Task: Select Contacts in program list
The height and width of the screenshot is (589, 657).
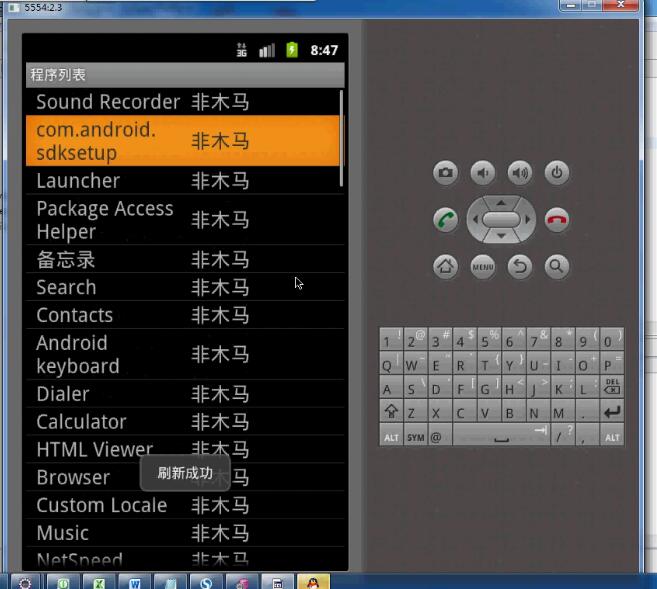Action: [185, 315]
